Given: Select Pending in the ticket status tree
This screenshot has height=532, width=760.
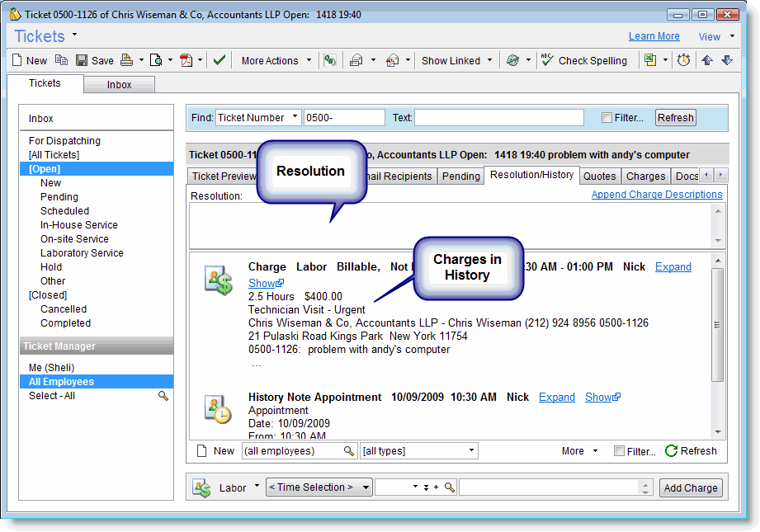Looking at the screenshot, I should coord(59,197).
